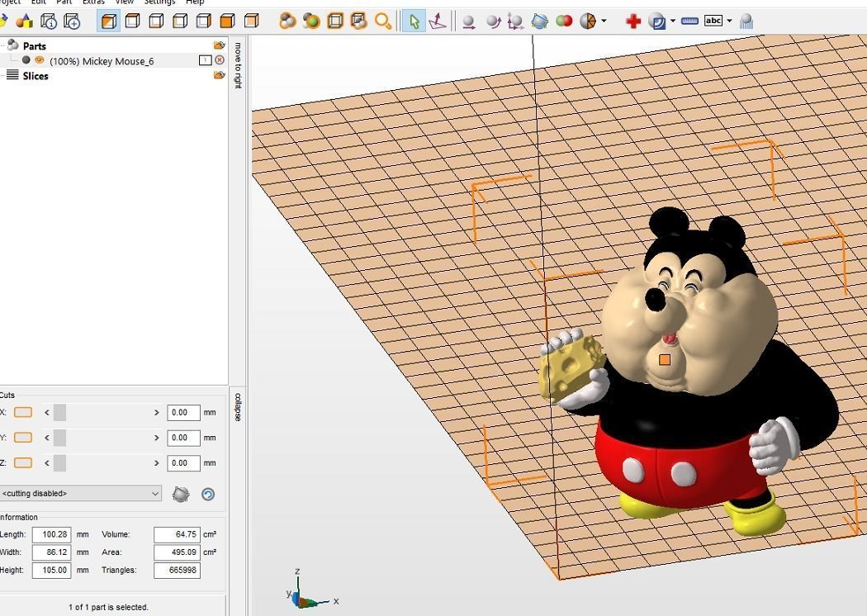Screen dimensions: 867x616
Task: Open dropdown beside blue quadrant sphere icon
Action: click(x=672, y=21)
